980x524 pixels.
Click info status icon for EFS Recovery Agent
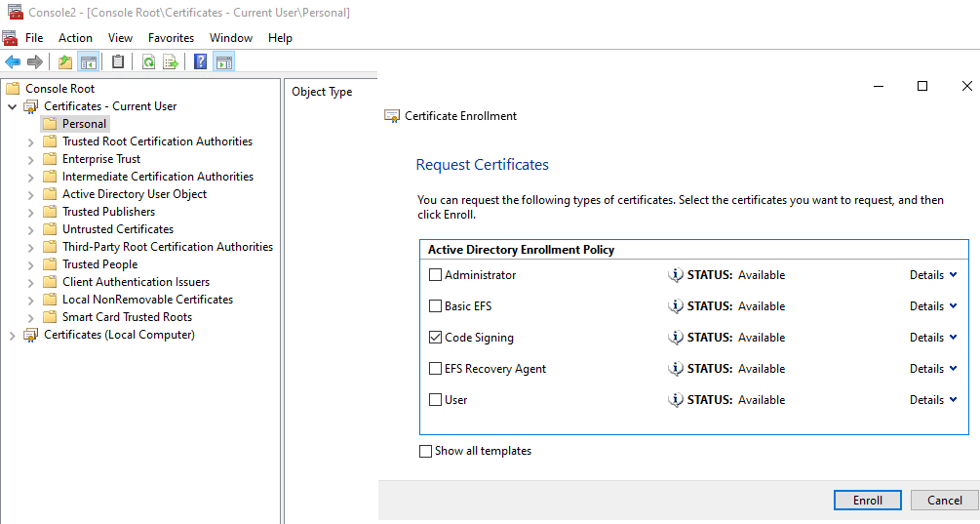pyautogui.click(x=675, y=369)
